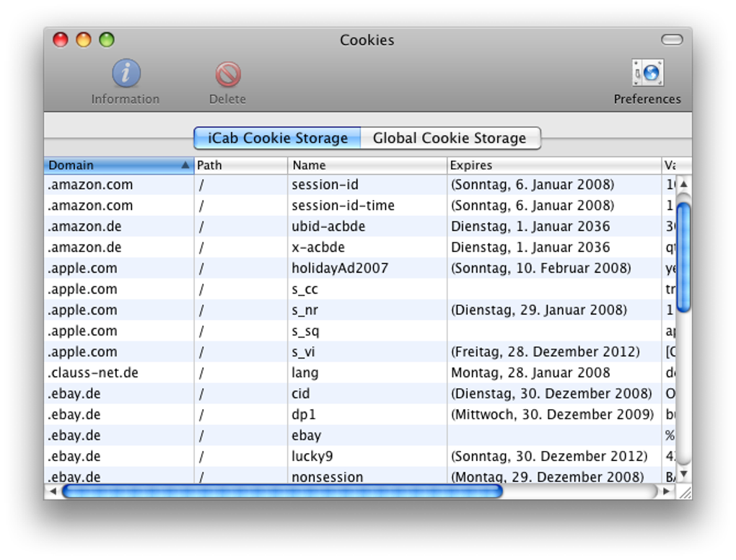Select the nonsession cookie row

(360, 476)
